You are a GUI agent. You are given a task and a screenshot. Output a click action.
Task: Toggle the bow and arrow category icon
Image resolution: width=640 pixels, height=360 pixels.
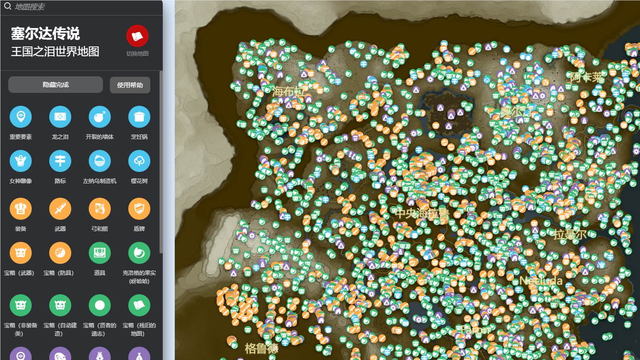(100, 209)
